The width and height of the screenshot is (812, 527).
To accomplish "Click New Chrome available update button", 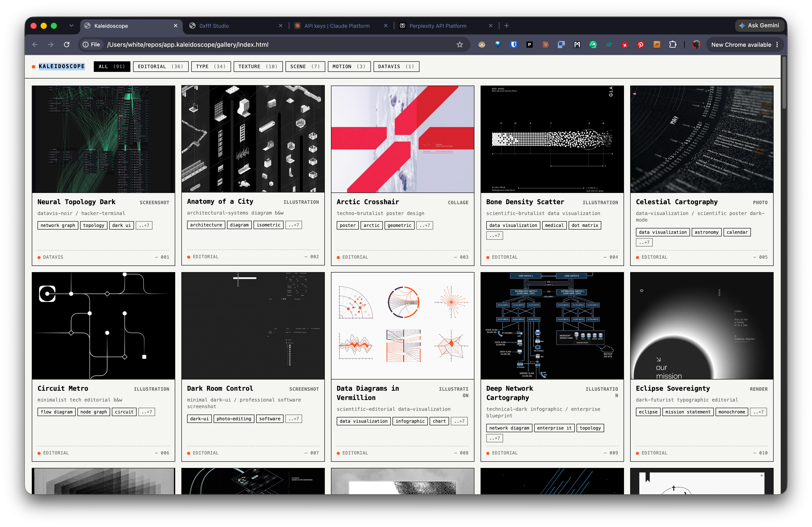I will pyautogui.click(x=741, y=45).
